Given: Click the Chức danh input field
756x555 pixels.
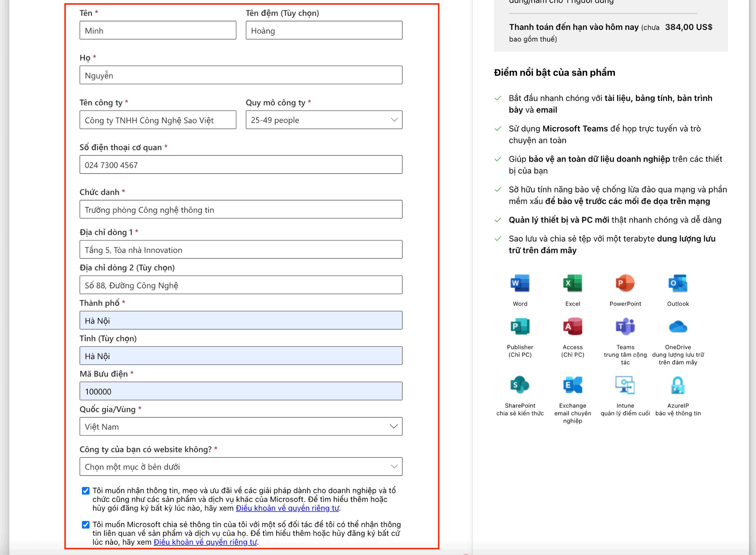Looking at the screenshot, I should [241, 209].
